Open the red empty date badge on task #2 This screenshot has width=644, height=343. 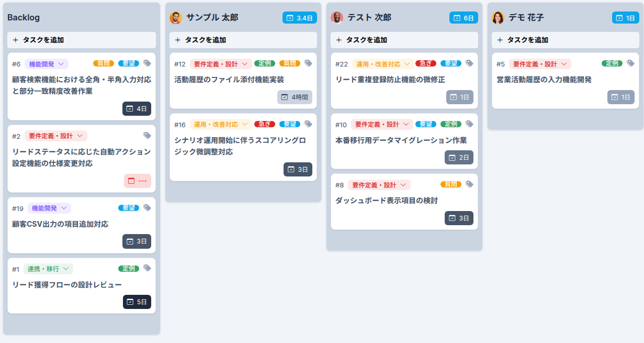pos(138,181)
